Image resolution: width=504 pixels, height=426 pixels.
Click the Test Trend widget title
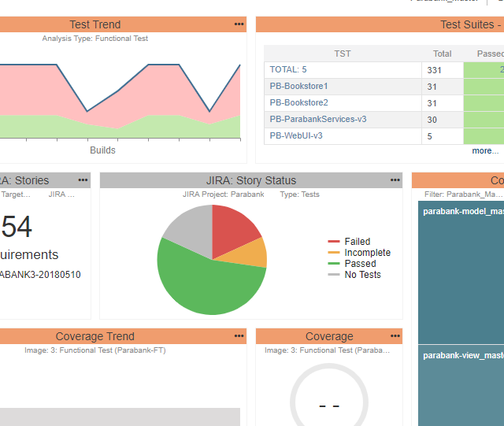coord(95,24)
